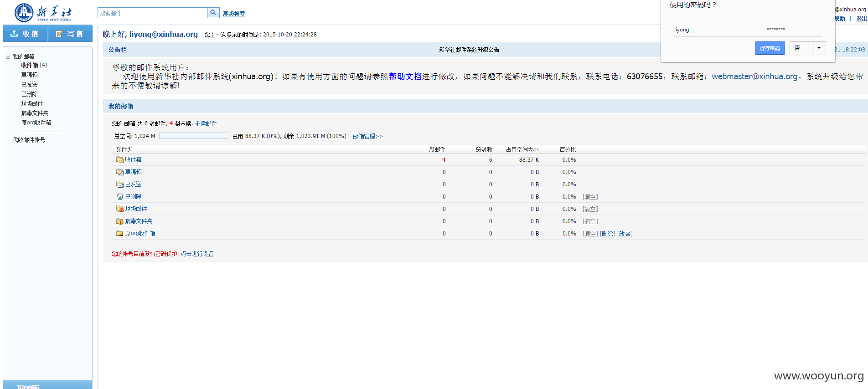Image resolution: width=868 pixels, height=389 pixels.
Task: Open 已删除 link in folder table
Action: click(x=133, y=197)
